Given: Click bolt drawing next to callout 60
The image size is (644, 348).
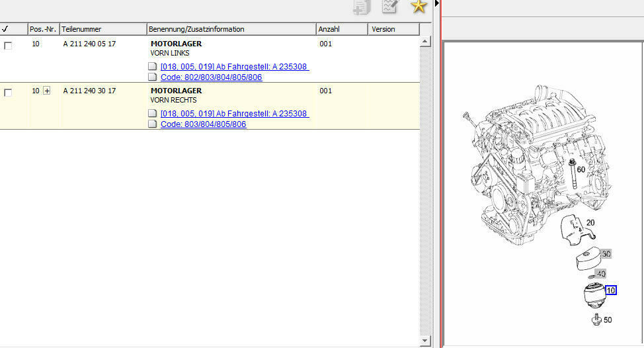Looking at the screenshot, I should tap(573, 174).
